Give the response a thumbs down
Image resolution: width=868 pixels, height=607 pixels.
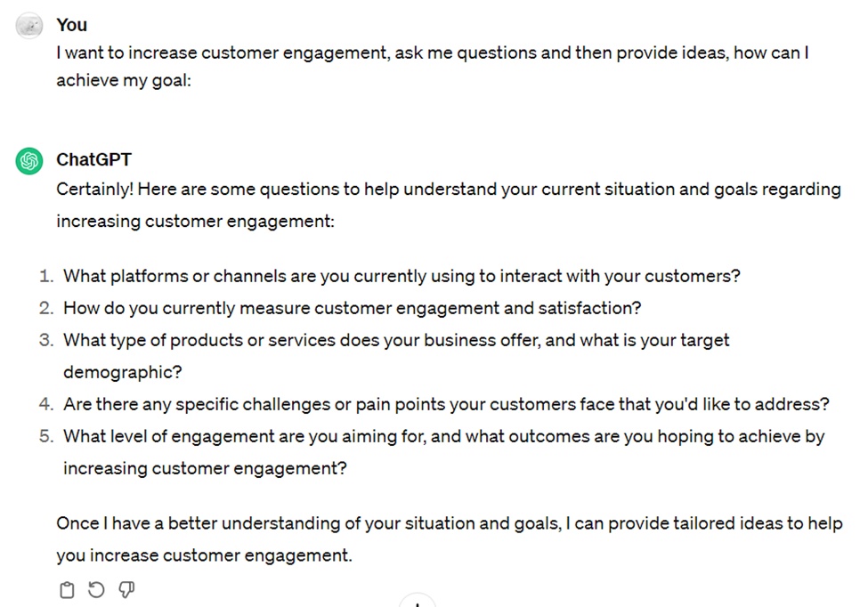point(126,589)
